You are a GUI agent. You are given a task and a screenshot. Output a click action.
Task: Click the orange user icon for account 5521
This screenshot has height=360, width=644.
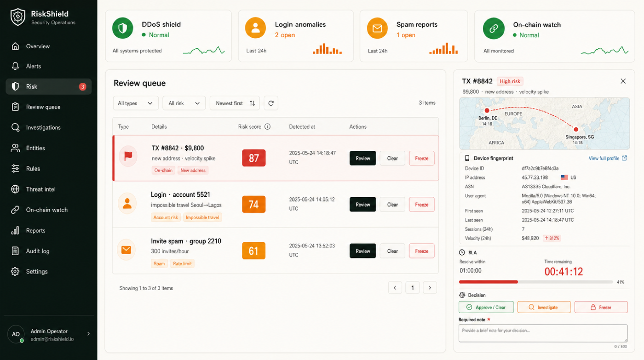point(127,203)
